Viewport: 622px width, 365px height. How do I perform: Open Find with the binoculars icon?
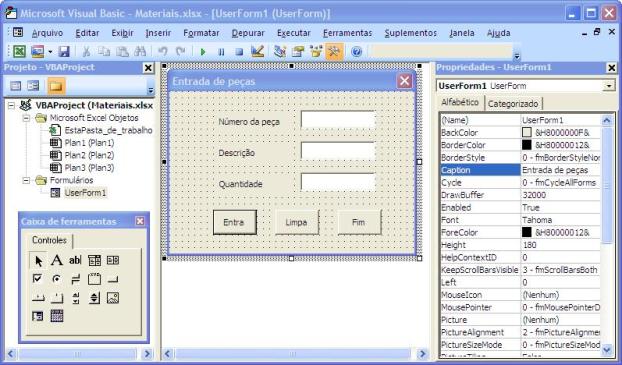coord(140,52)
